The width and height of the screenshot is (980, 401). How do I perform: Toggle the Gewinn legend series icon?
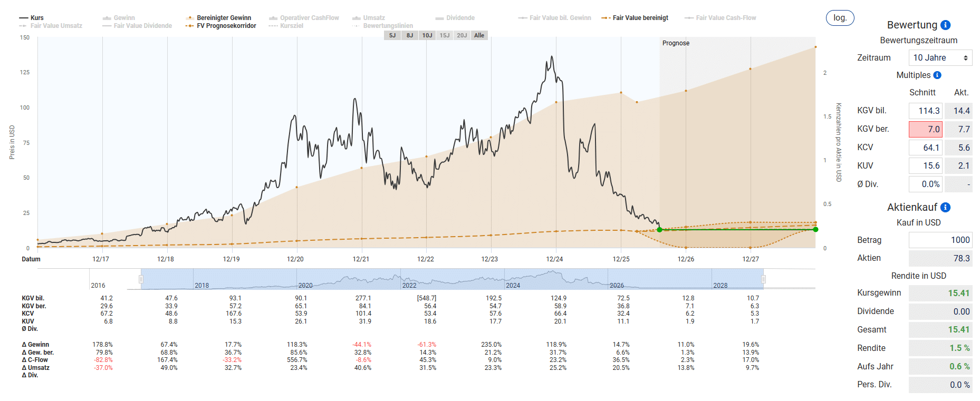point(107,18)
